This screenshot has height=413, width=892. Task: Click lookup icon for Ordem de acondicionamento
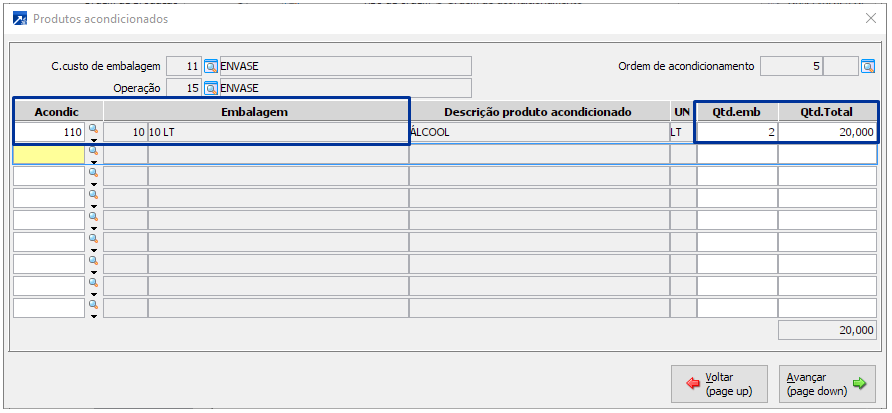click(868, 67)
